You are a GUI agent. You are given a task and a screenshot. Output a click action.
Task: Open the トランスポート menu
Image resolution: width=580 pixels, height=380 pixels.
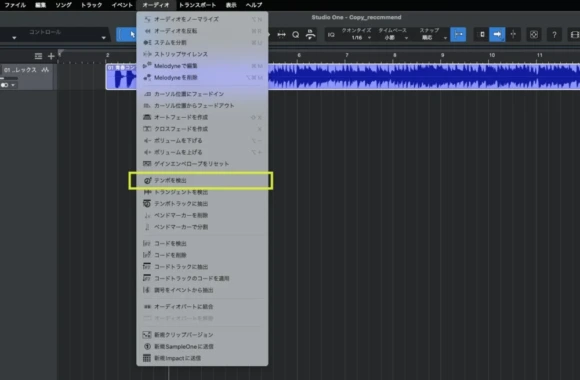point(198,5)
